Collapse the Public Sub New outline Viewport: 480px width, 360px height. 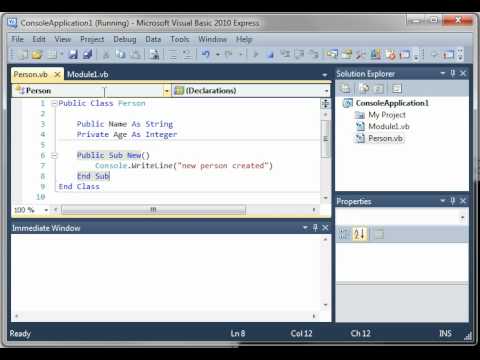pos(54,155)
